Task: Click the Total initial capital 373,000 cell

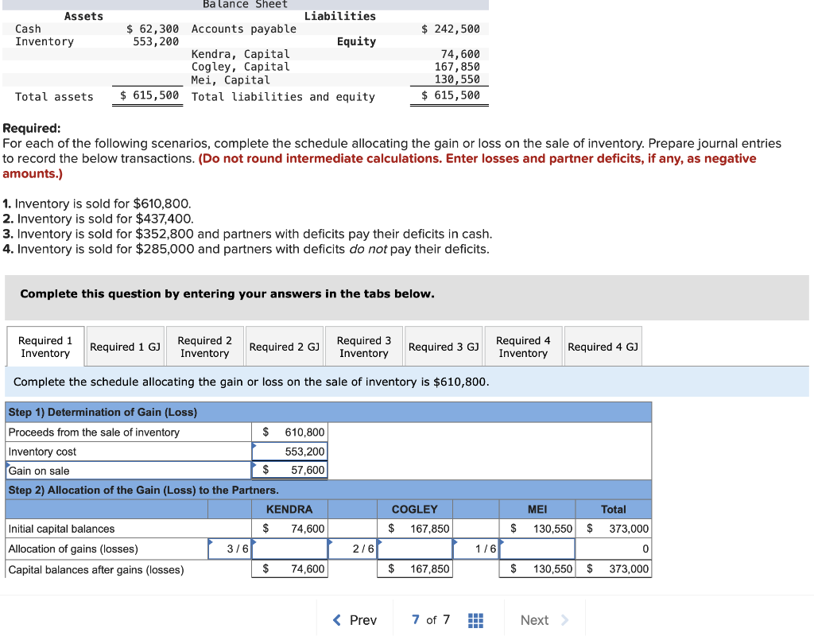Action: coord(614,529)
